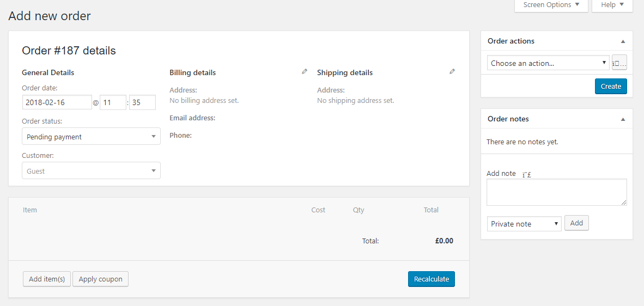This screenshot has height=306, width=644.
Task: Collapse the Order actions panel arrow
Action: click(x=623, y=41)
